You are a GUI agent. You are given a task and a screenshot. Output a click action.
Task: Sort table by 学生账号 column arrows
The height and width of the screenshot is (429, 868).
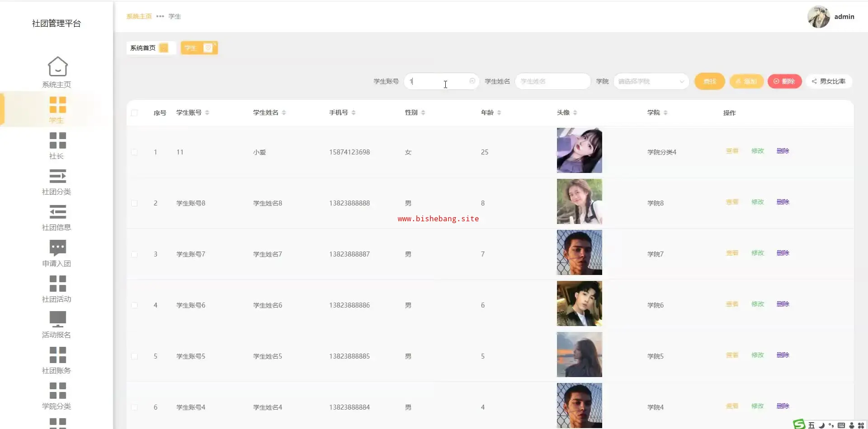(207, 113)
